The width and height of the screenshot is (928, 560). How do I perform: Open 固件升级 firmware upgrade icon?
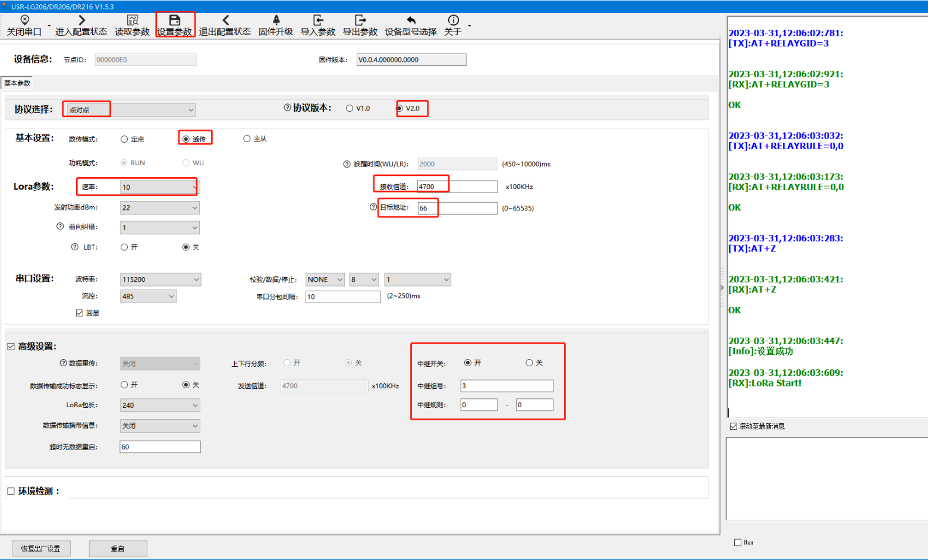click(276, 20)
